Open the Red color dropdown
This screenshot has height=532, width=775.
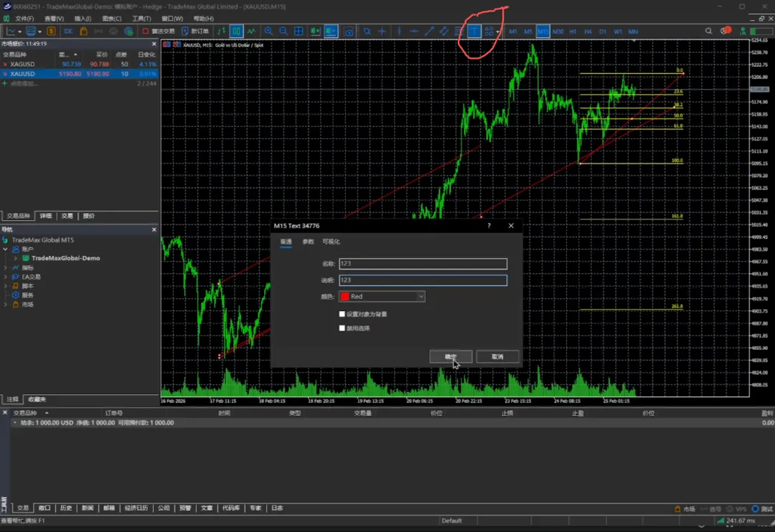pyautogui.click(x=382, y=296)
